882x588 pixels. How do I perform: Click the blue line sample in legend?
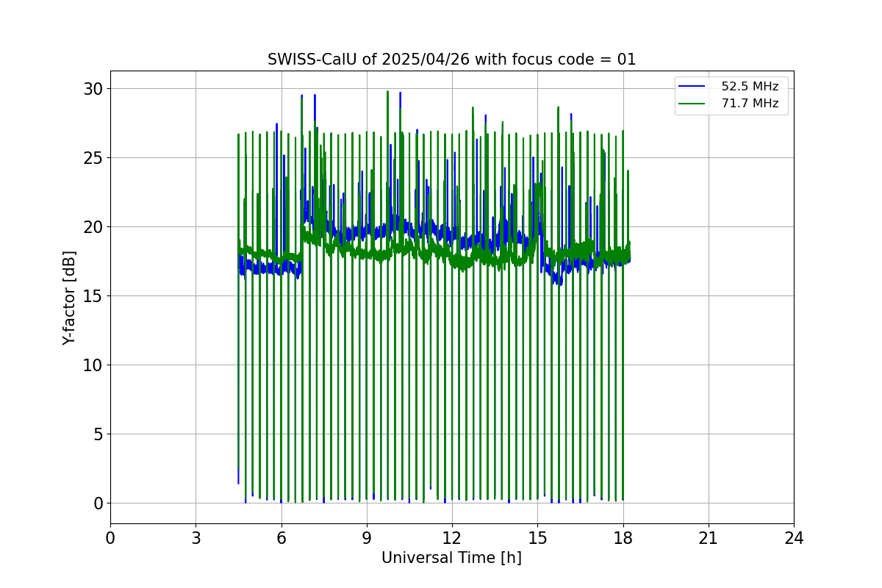[x=693, y=87]
